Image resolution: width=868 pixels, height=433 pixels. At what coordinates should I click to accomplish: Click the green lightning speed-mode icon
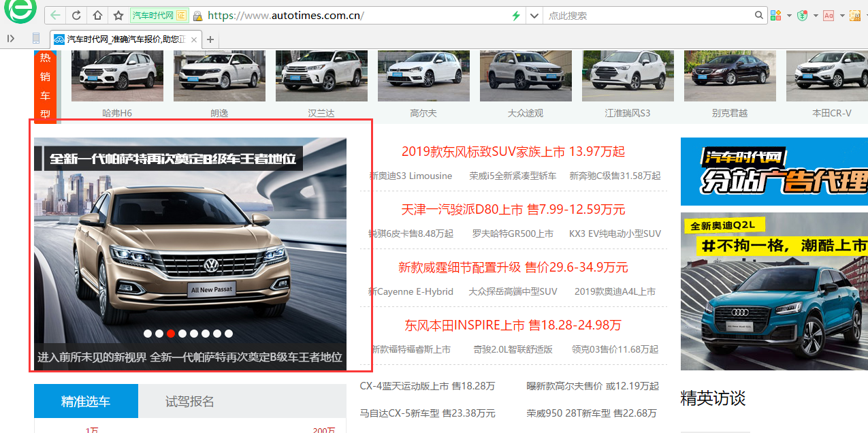[516, 15]
